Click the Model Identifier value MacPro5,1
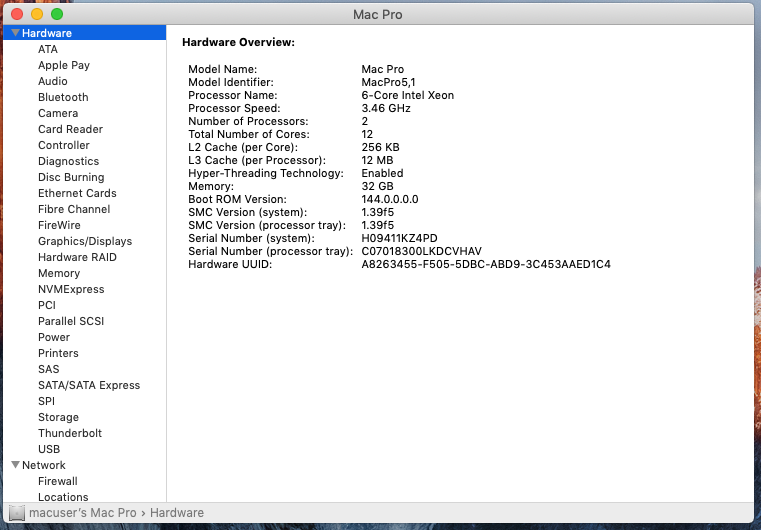This screenshot has height=530, width=761. point(388,82)
